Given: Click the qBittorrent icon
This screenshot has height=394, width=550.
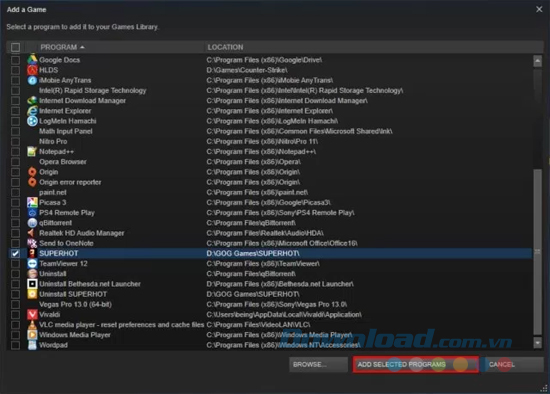Looking at the screenshot, I should 32,223.
